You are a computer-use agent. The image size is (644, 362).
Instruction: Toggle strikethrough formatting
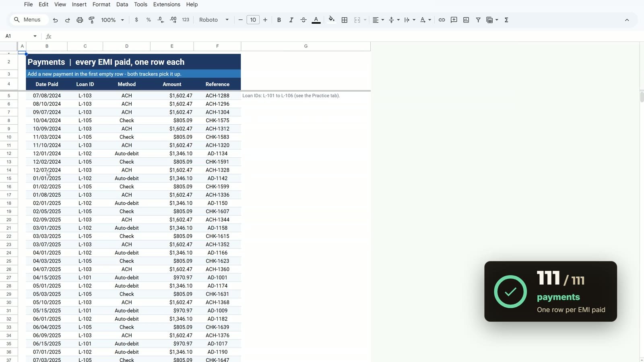pos(303,20)
